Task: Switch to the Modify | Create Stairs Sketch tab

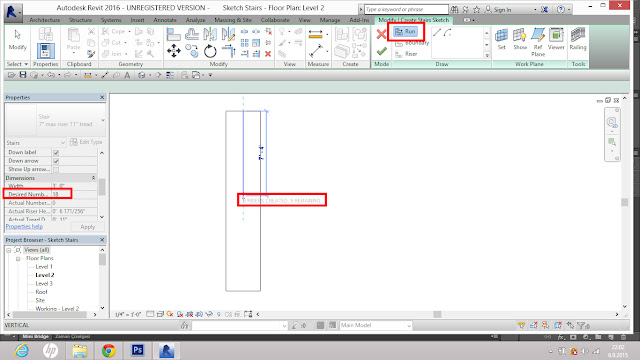Action: [413, 20]
